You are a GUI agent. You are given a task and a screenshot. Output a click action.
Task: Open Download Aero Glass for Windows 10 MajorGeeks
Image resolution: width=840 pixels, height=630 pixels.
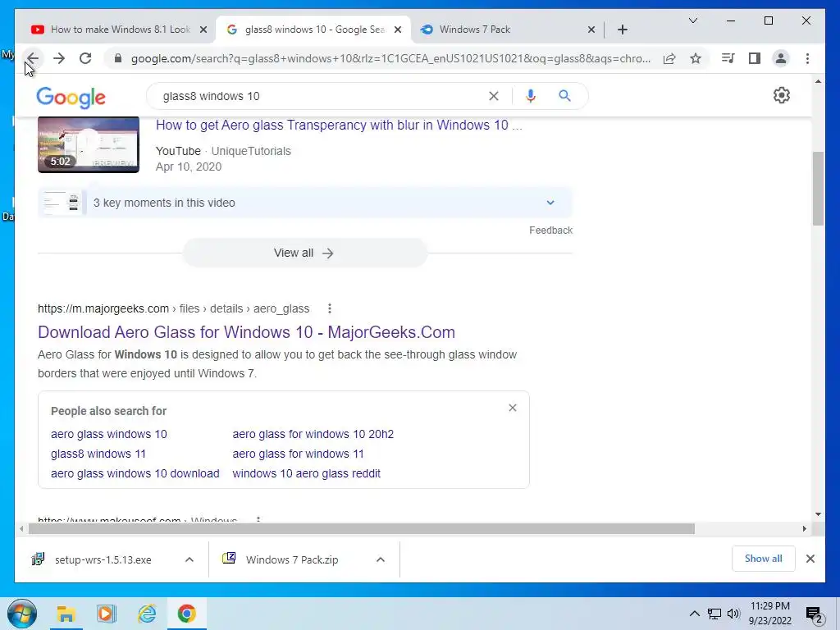click(246, 332)
